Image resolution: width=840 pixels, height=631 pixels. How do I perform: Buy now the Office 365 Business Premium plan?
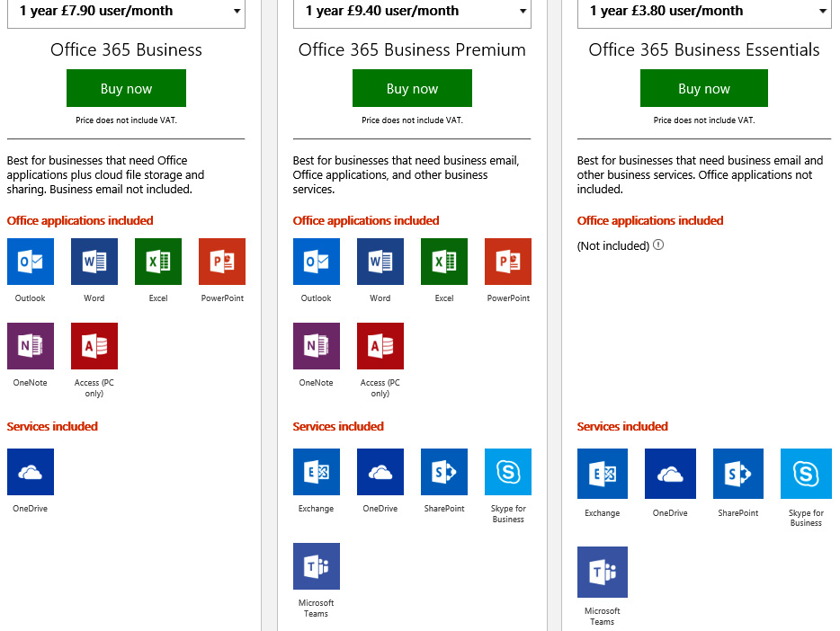412,88
